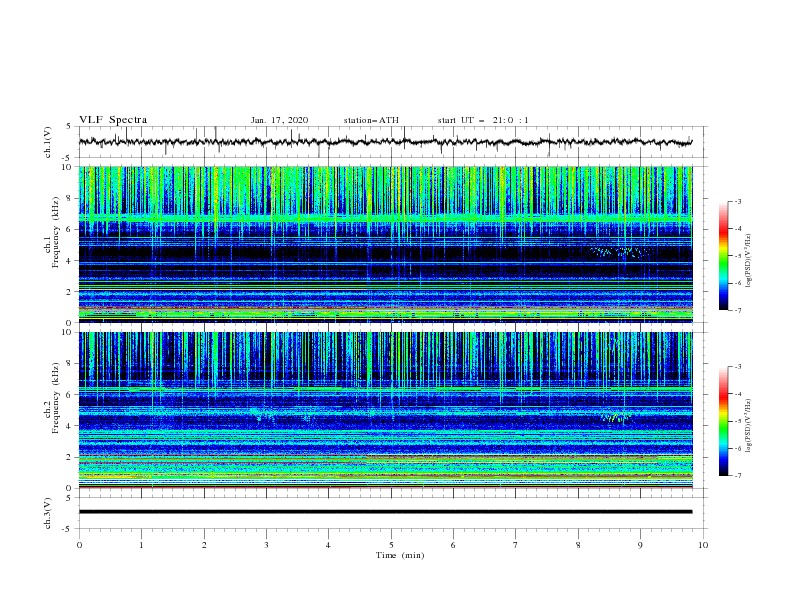This screenshot has height=612, width=792.
Task: Click the 'start UT = 21:0 :1' text
Action: (483, 120)
